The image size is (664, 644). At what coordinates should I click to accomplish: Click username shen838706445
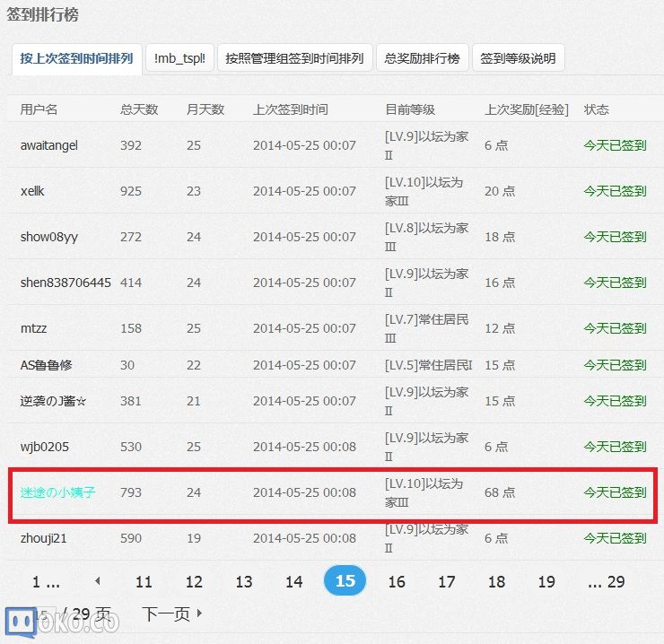pos(66,283)
